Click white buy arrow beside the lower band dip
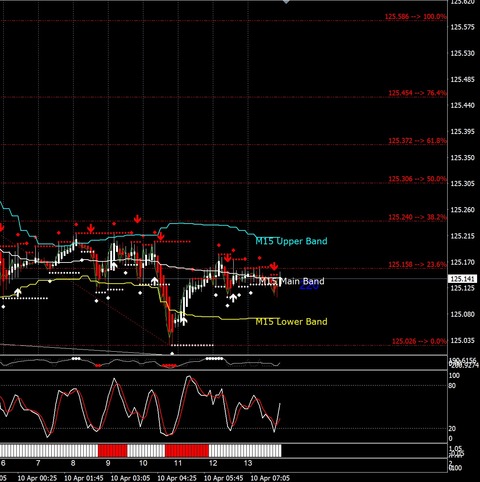The image size is (480, 482). (x=183, y=321)
